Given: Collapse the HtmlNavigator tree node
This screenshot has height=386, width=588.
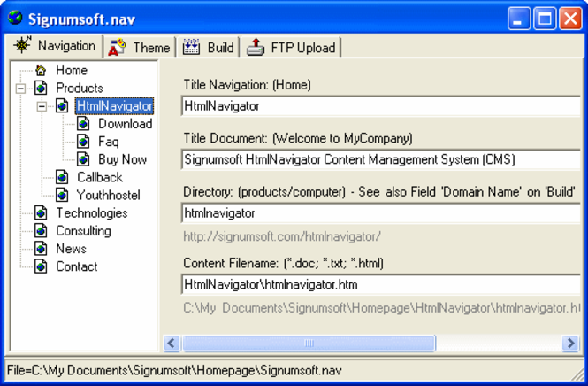Looking at the screenshot, I should coord(42,106).
